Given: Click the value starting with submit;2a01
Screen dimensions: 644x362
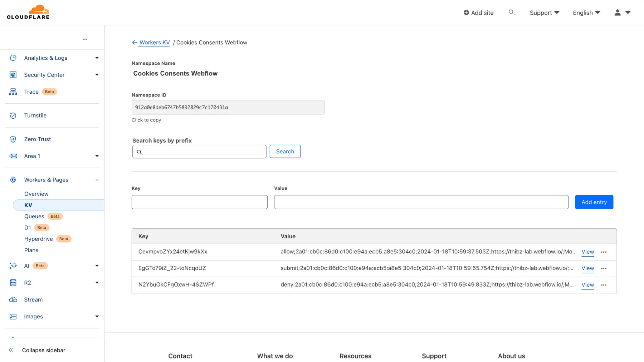Looking at the screenshot, I should [427, 268].
